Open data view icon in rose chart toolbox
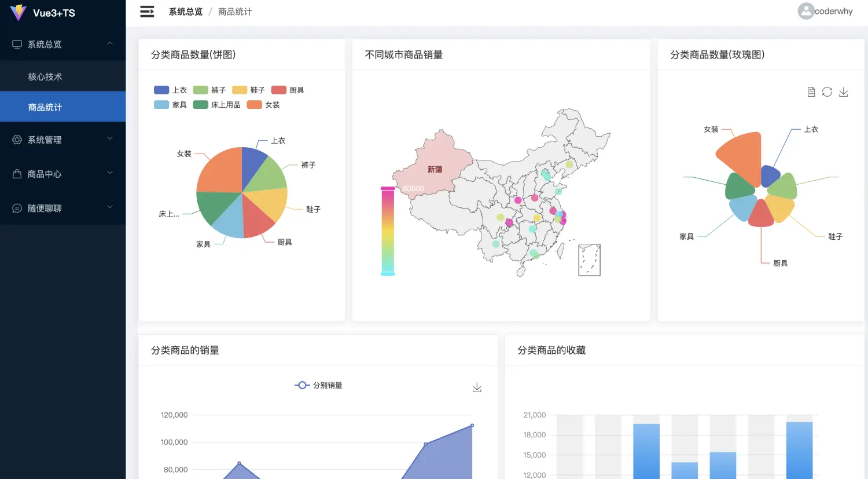 [x=811, y=92]
